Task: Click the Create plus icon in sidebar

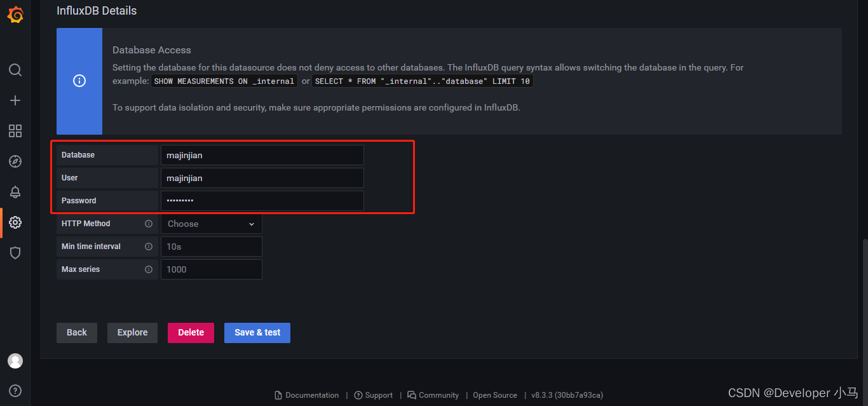Action: point(15,100)
